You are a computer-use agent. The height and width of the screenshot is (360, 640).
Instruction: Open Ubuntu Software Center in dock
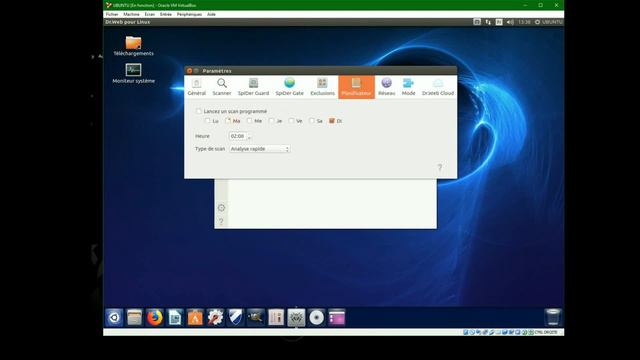coord(195,318)
